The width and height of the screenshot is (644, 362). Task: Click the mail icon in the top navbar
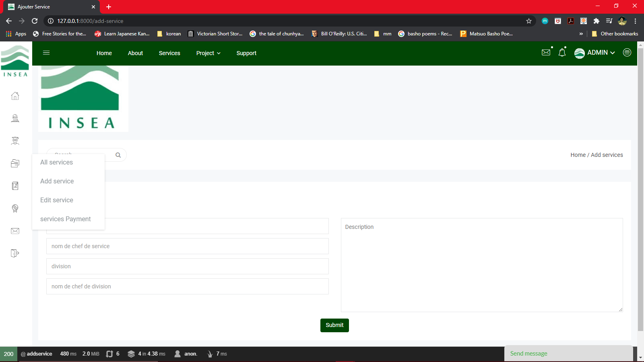coord(546,52)
